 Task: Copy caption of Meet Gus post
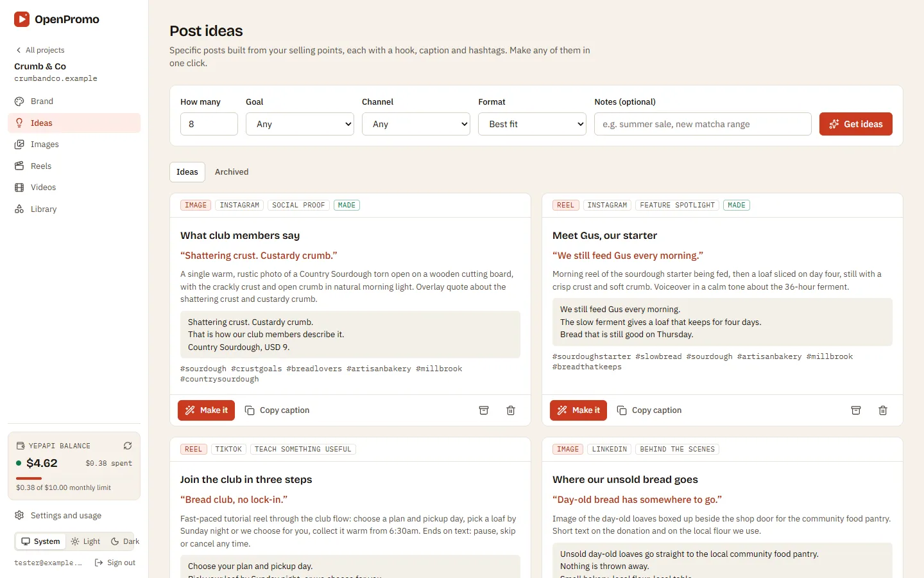point(649,410)
